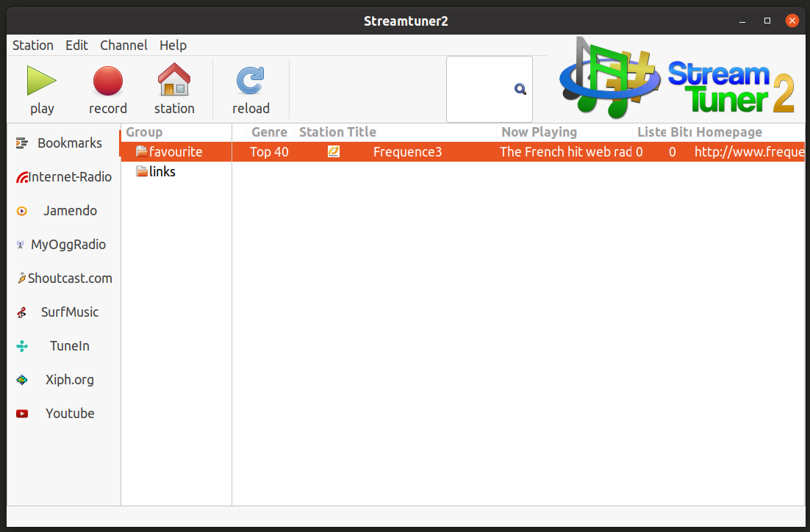Image resolution: width=810 pixels, height=532 pixels.
Task: Click "The French hit web rad" now playing cell
Action: (x=565, y=152)
